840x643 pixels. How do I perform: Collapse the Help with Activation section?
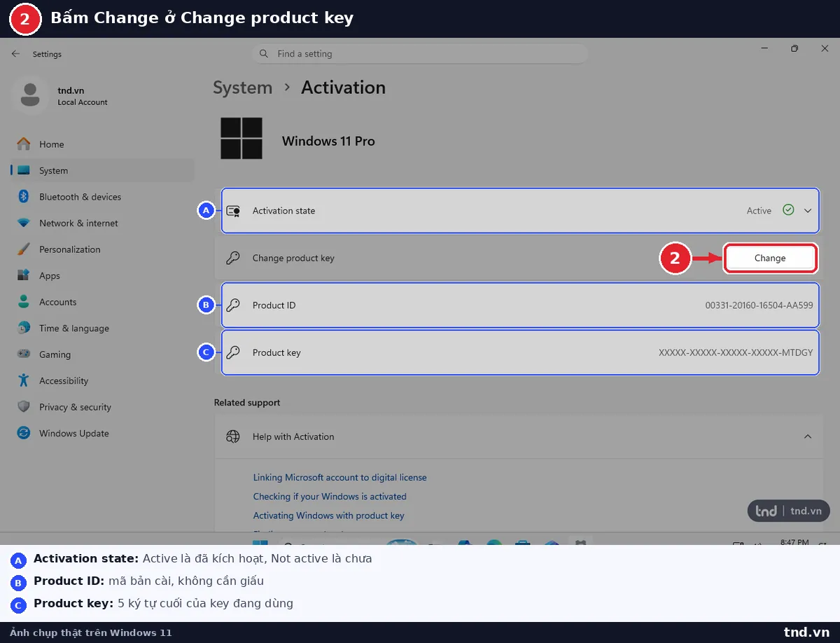[808, 436]
